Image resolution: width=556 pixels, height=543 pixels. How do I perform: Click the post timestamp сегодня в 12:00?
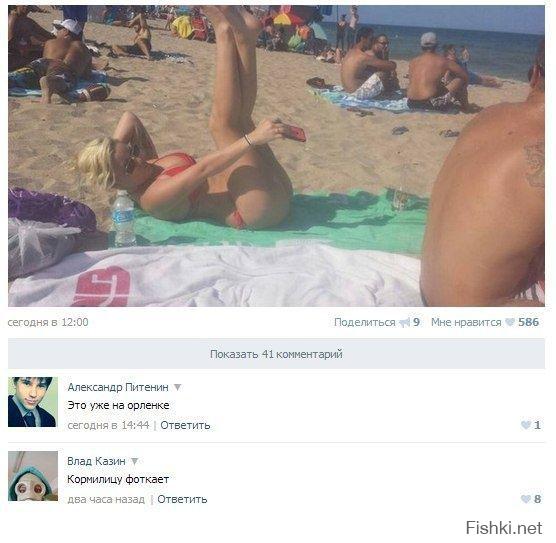click(48, 322)
